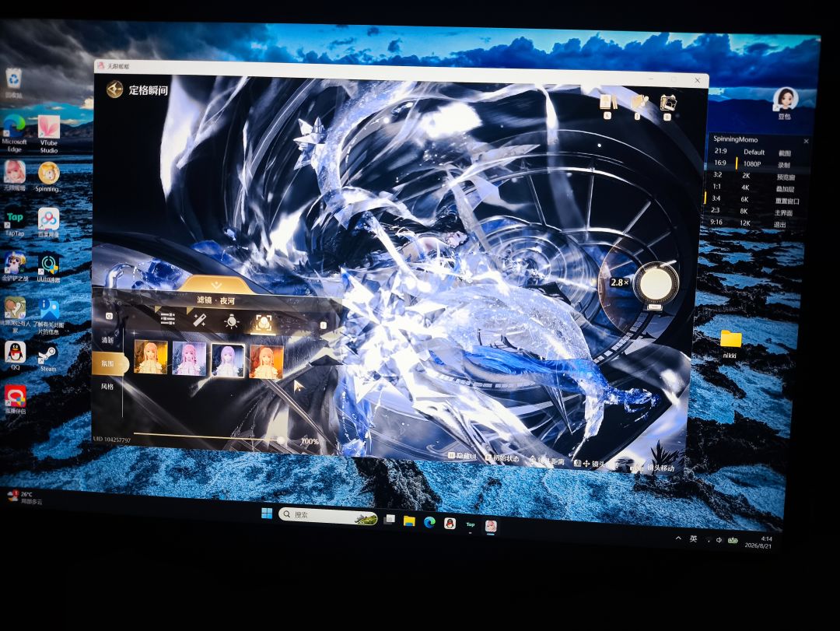Image resolution: width=840 pixels, height=631 pixels.
Task: Apply the first golden-toned filter thumbnail
Action: point(150,356)
